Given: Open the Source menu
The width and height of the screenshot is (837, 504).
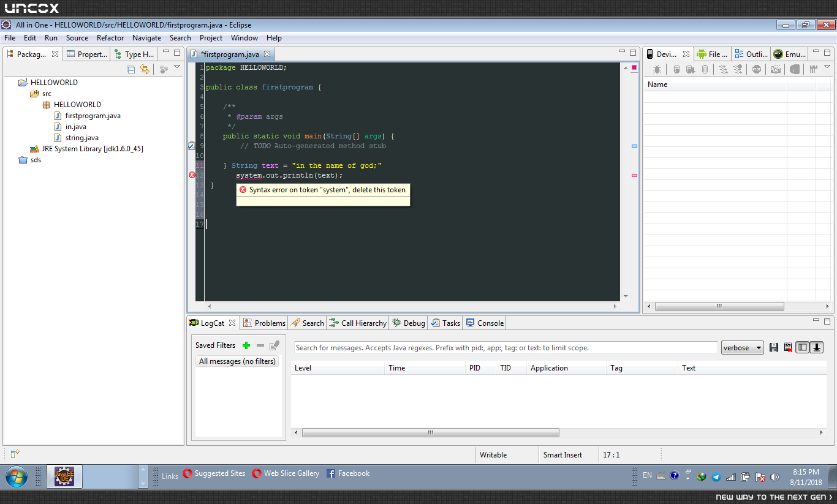Looking at the screenshot, I should [x=77, y=37].
